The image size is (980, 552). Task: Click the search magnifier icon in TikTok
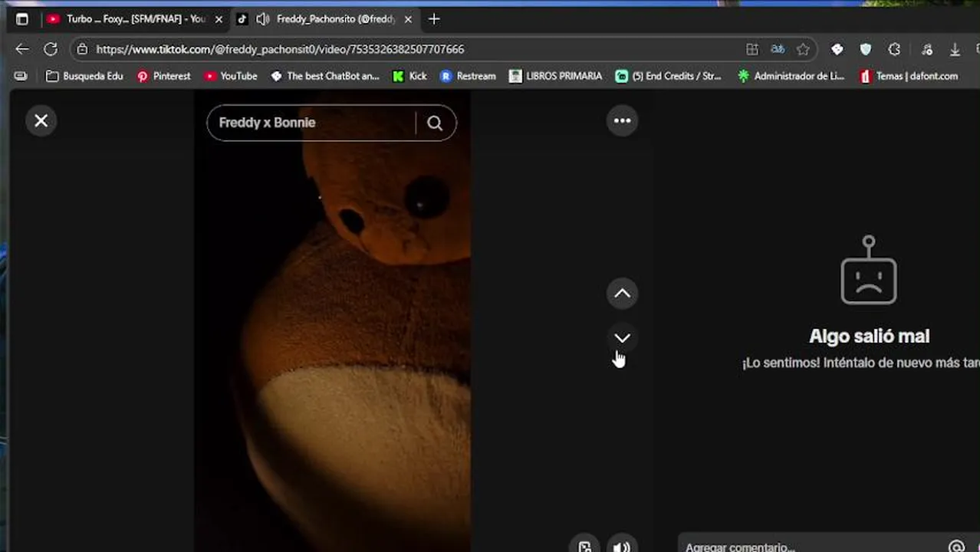click(435, 123)
